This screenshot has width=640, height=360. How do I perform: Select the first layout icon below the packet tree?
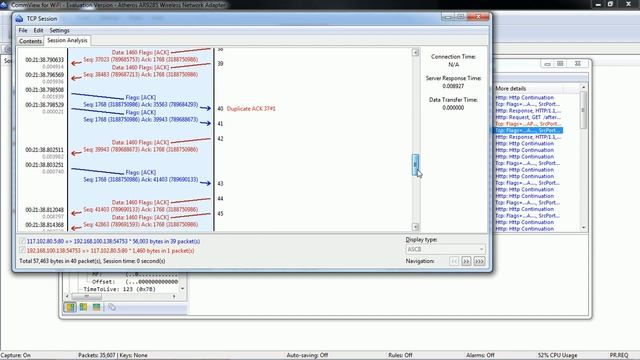point(70,307)
